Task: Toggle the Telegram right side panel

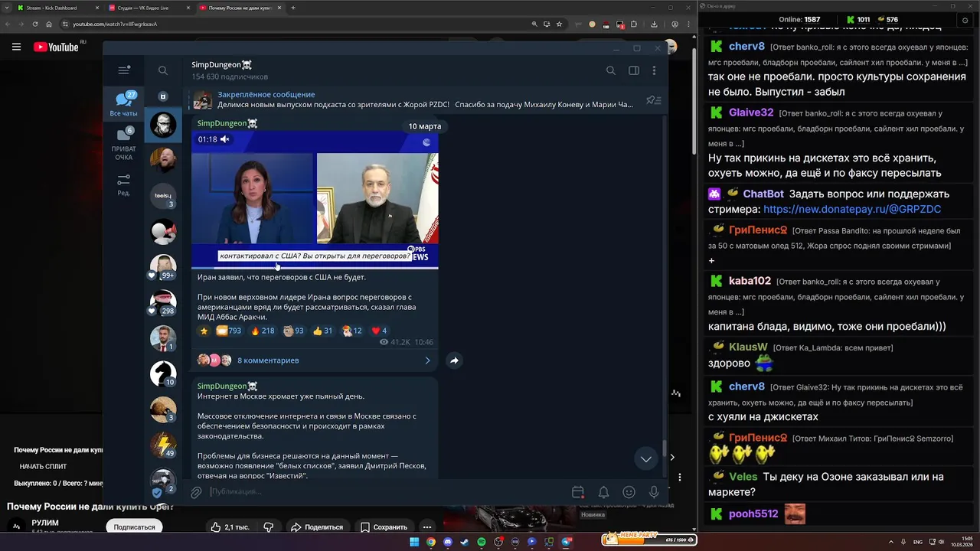Action: pos(634,70)
